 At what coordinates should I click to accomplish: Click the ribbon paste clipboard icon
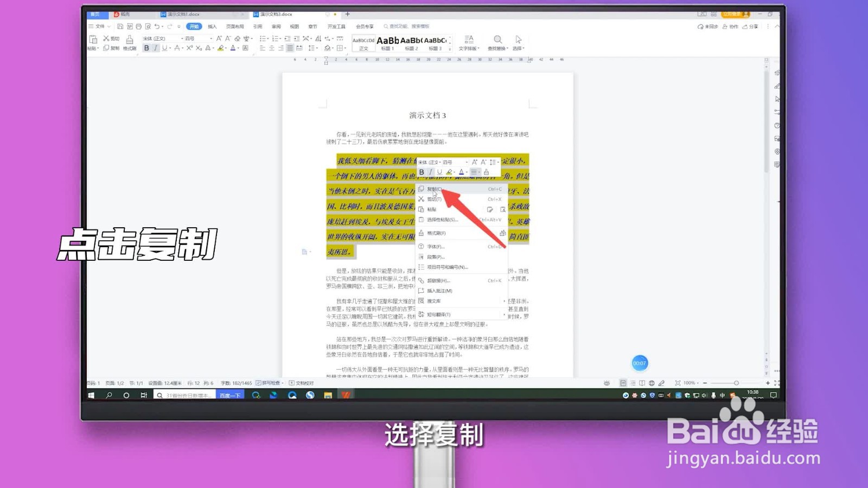click(x=93, y=39)
